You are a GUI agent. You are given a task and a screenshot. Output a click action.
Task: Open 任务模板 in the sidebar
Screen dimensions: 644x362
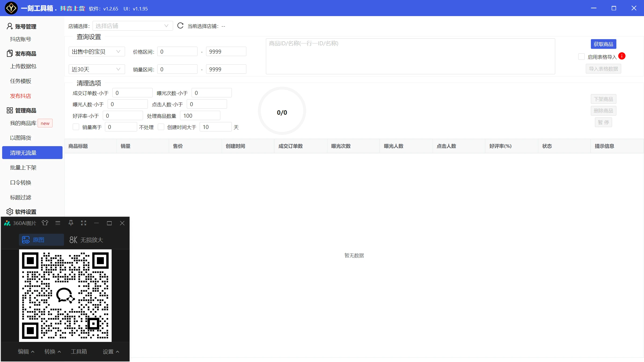(21, 81)
